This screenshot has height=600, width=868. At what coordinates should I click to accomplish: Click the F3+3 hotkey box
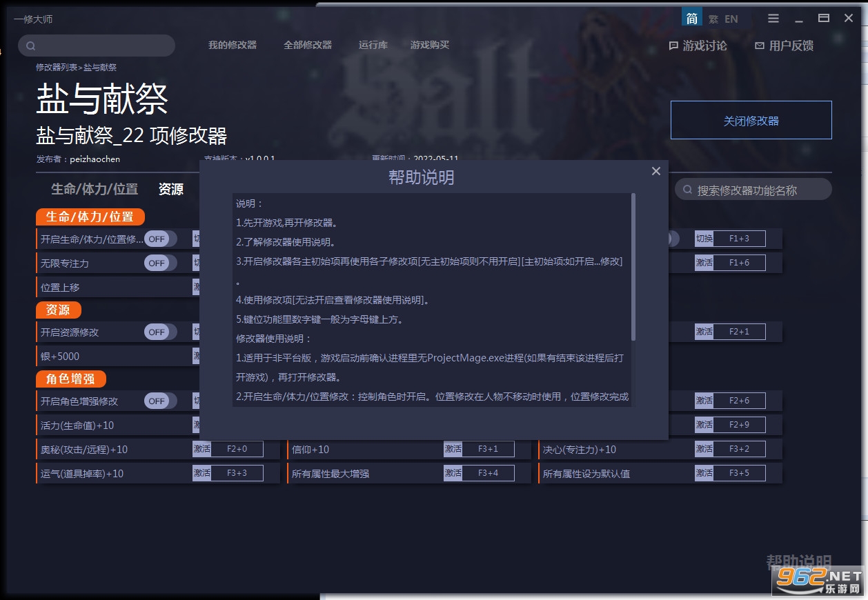237,473
